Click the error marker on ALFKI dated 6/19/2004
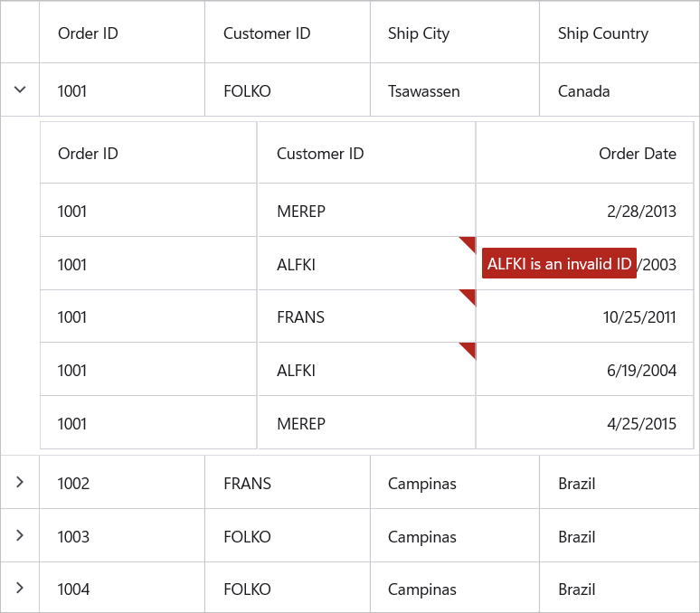This screenshot has height=613, width=700. pos(469,349)
